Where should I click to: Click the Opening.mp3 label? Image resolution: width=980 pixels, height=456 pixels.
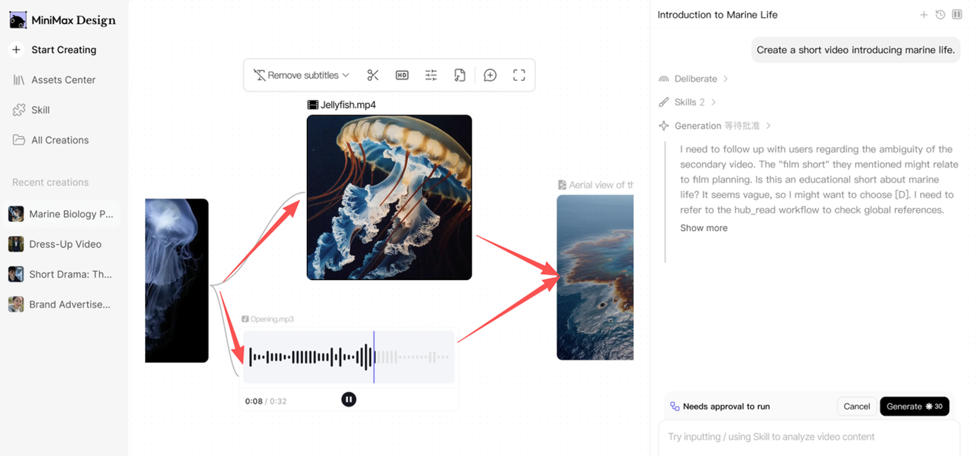point(268,319)
